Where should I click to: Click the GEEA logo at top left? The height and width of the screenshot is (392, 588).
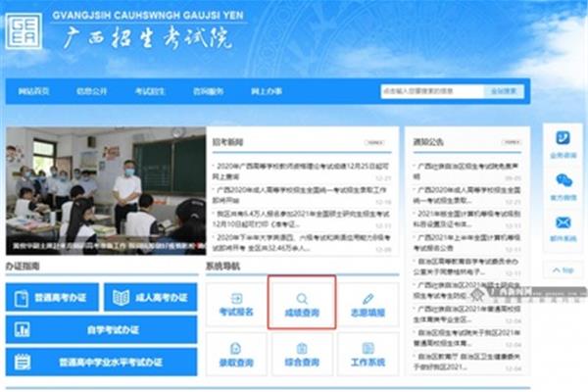[24, 30]
